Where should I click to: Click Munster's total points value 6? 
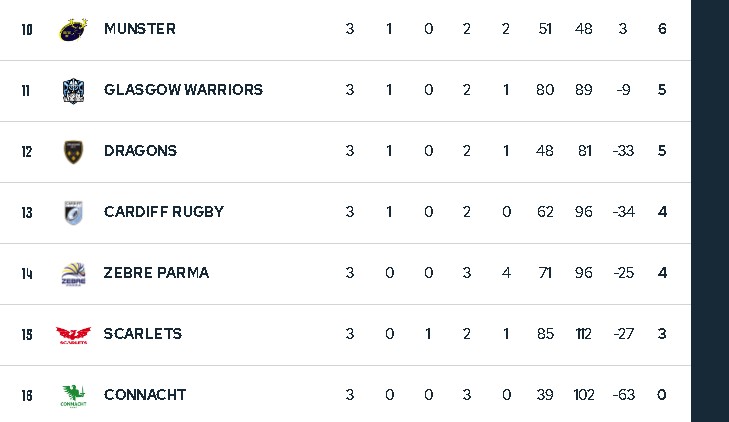click(662, 29)
